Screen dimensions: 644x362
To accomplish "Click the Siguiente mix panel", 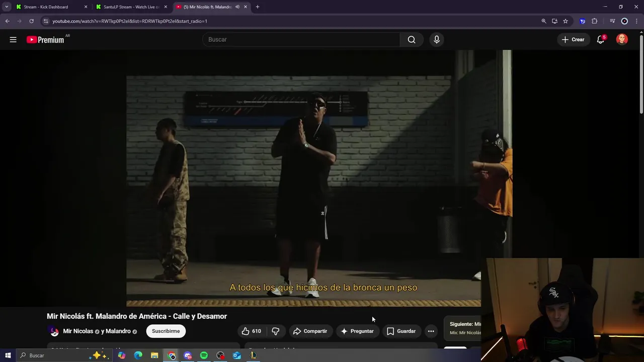I will tap(463, 328).
